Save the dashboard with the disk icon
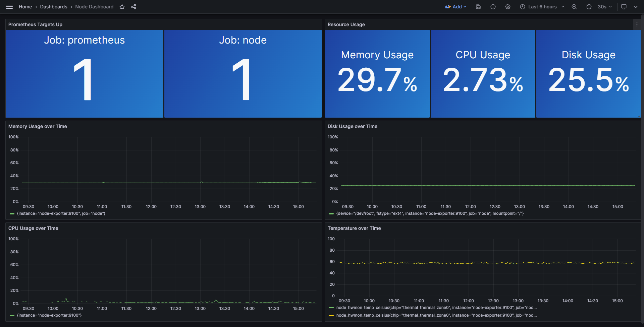644x327 pixels. coord(478,7)
